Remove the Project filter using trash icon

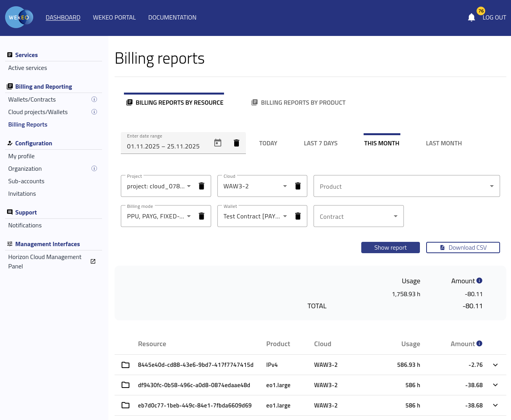pyautogui.click(x=201, y=186)
